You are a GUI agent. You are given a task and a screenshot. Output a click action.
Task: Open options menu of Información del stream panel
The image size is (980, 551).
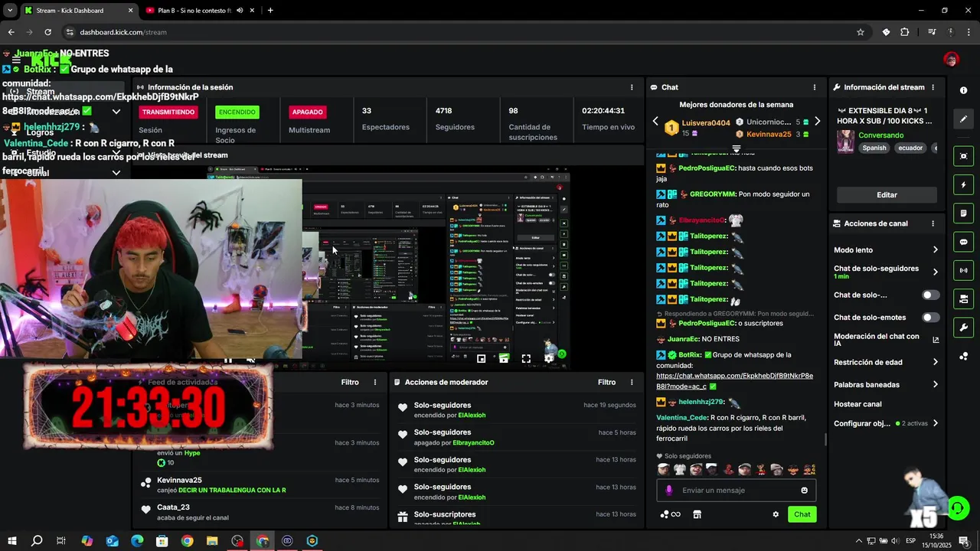pyautogui.click(x=933, y=87)
